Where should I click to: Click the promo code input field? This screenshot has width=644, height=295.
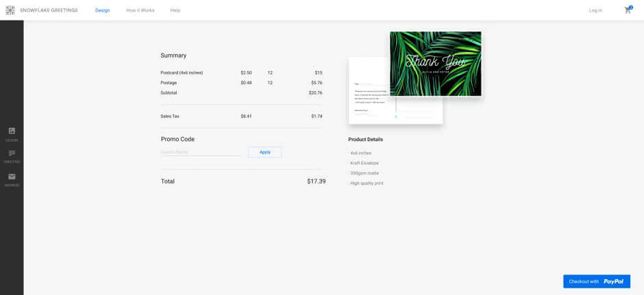(201, 152)
